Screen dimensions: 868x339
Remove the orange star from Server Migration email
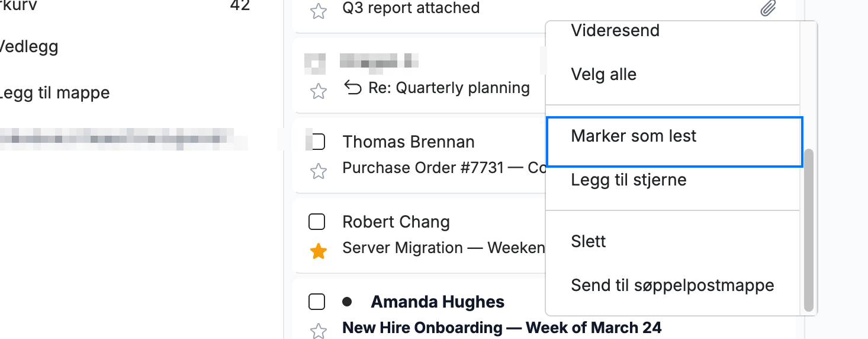pos(319,251)
